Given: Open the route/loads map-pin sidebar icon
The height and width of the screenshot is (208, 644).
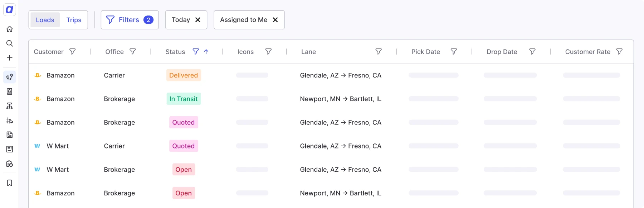Looking at the screenshot, I should (x=10, y=77).
